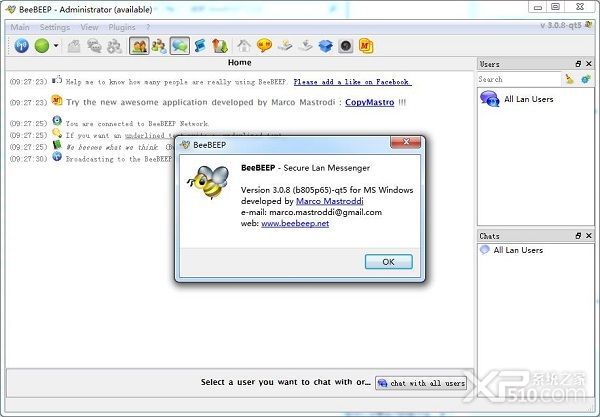Screen dimensions: 600x417
Task: Float the Chats panel
Action: tap(578, 236)
